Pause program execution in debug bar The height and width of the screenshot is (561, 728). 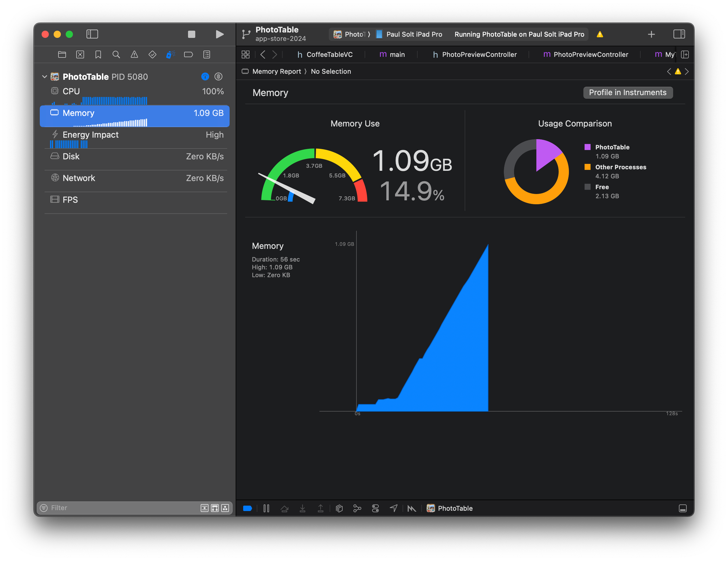pyautogui.click(x=266, y=508)
